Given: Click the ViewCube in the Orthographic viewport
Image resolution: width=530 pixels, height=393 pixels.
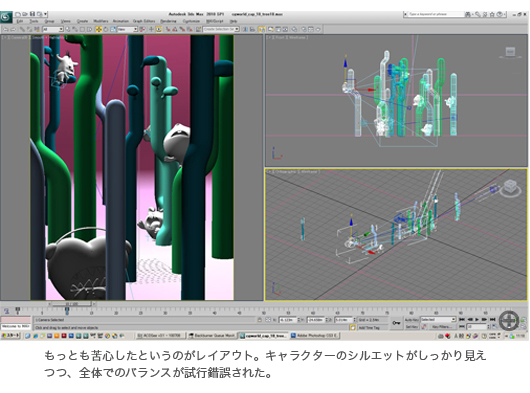Looking at the screenshot, I should pos(510,188).
